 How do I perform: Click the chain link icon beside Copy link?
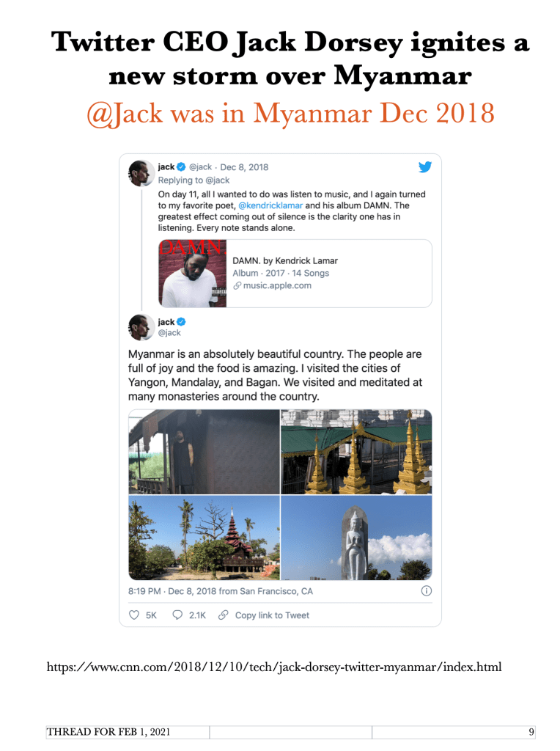223,615
